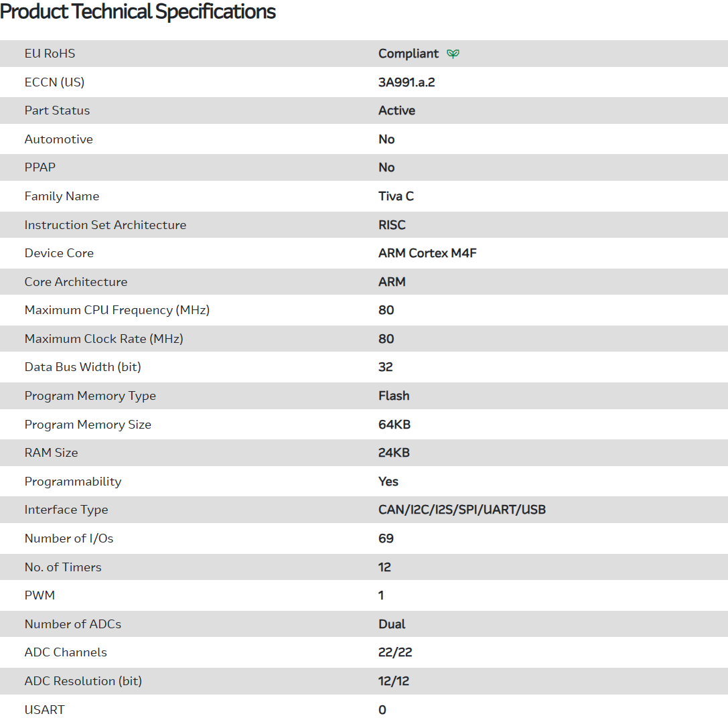Click the Flash program memory type value
728x722 pixels.
pos(394,396)
